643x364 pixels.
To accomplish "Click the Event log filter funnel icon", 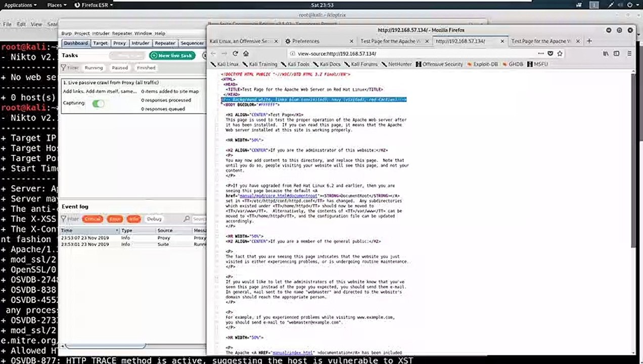I will (63, 219).
